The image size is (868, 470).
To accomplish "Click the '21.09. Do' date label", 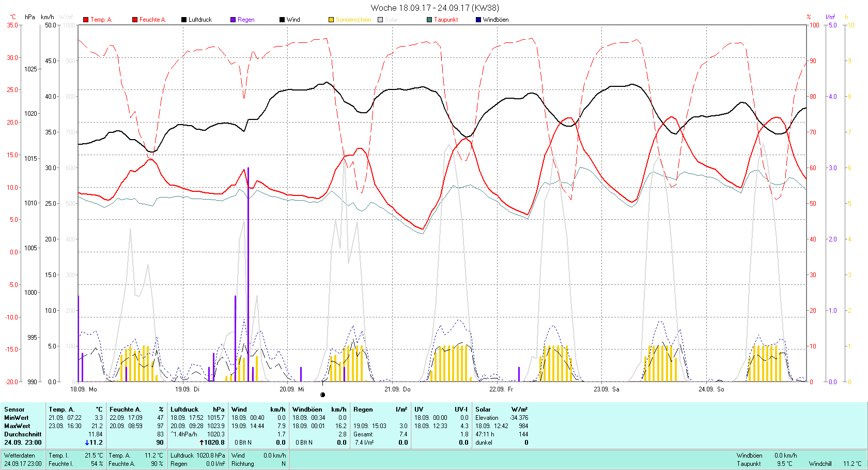I will coord(397,389).
